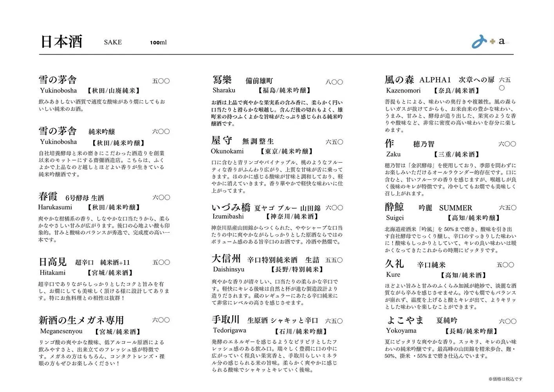Click the 酔鯨 Suigei title kanji
Viewport: 554px width, 392px height.
pyautogui.click(x=395, y=208)
